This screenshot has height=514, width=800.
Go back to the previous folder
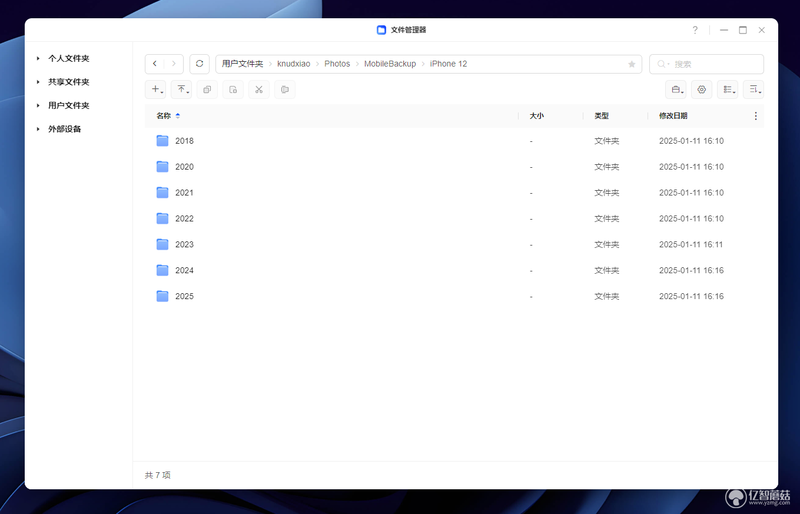coord(155,64)
